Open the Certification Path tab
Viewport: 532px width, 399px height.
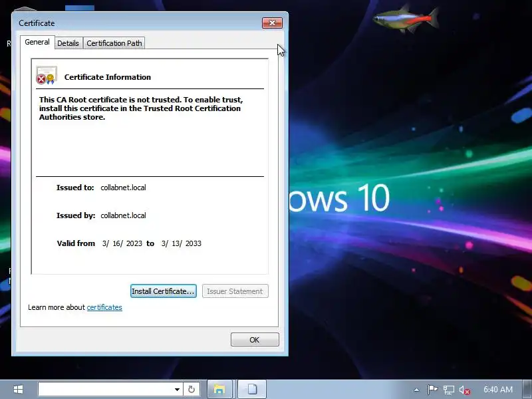pos(114,43)
